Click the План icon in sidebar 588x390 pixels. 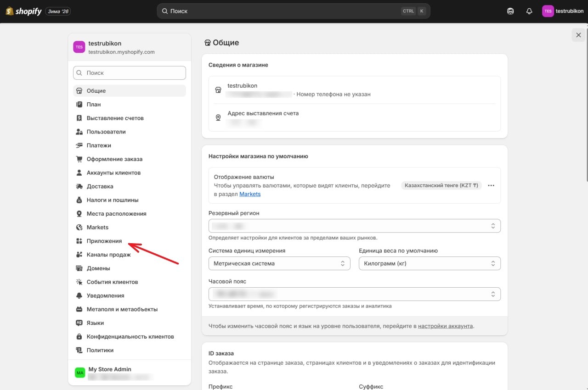pyautogui.click(x=79, y=105)
